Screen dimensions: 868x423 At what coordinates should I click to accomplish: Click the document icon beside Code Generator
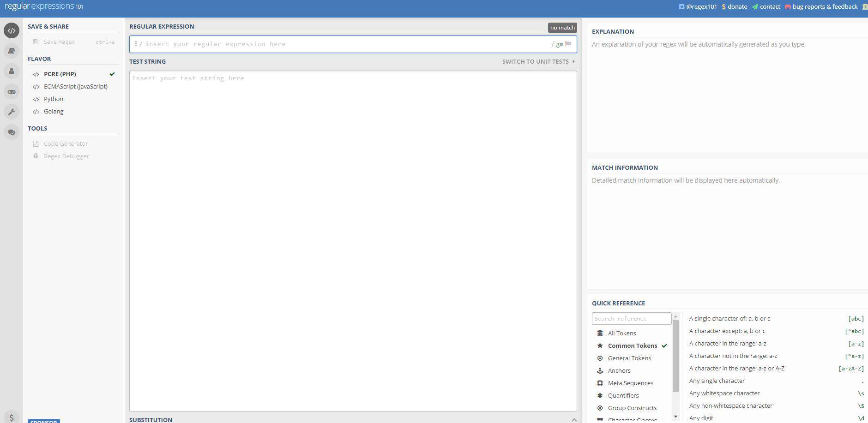[x=36, y=143]
